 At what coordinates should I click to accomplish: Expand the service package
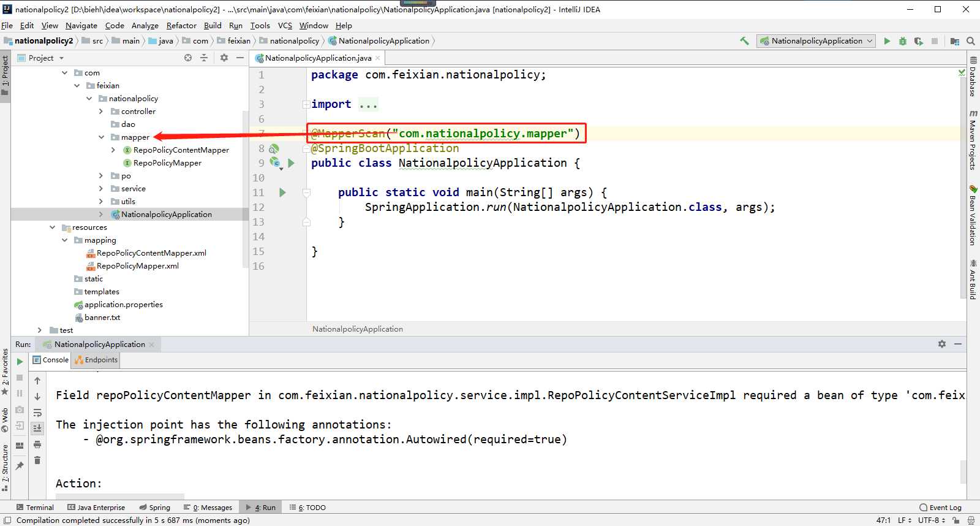point(102,189)
